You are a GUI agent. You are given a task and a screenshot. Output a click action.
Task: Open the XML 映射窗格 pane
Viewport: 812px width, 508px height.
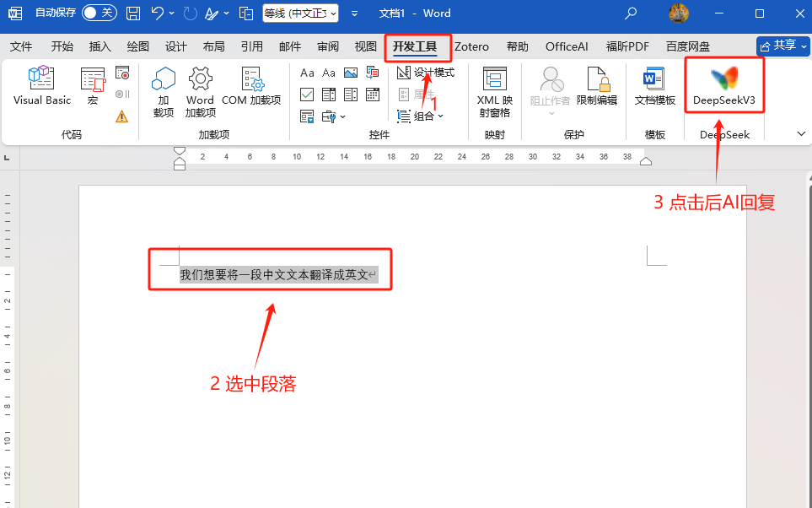coord(495,91)
